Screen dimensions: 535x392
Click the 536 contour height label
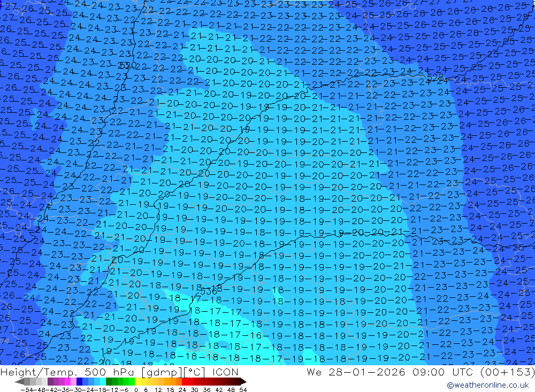[x=209, y=291]
